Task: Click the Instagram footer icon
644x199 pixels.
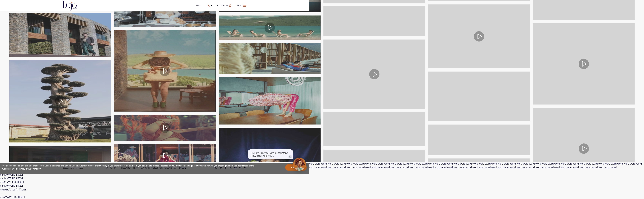Action: (216, 168)
